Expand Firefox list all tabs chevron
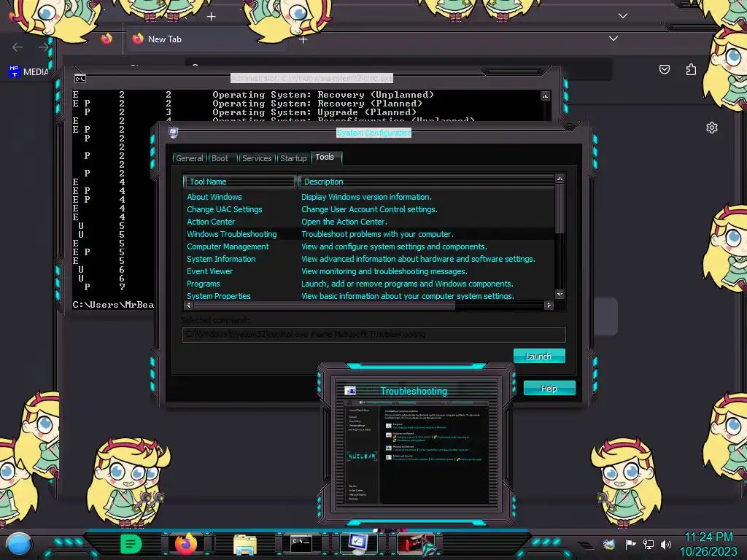Screen dimensions: 747x560 coord(613,39)
